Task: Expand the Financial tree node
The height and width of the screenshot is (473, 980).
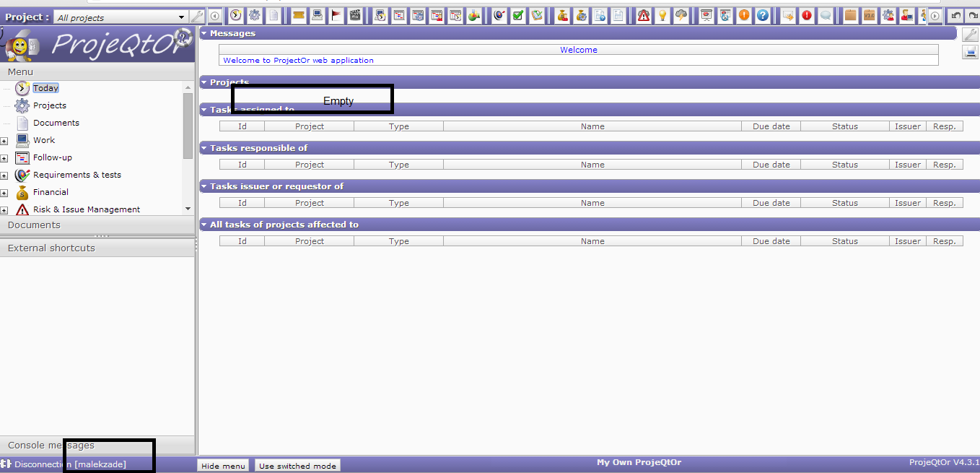Action: 4,193
